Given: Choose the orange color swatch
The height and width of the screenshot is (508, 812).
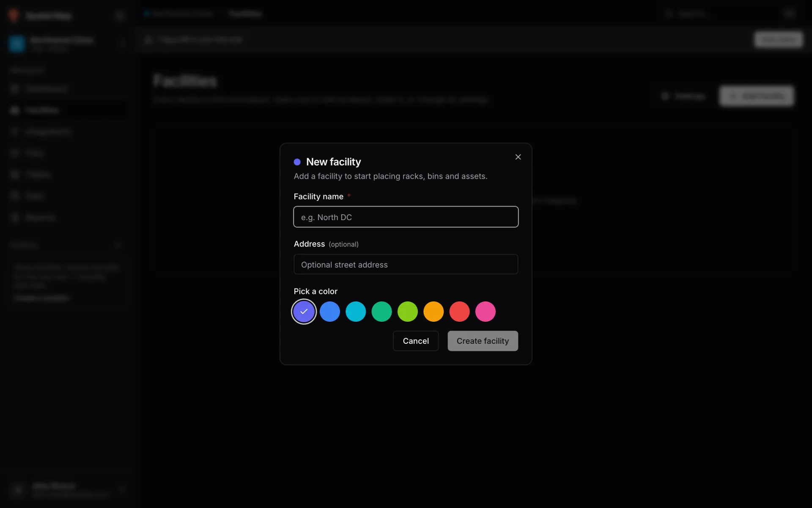Looking at the screenshot, I should (x=433, y=312).
